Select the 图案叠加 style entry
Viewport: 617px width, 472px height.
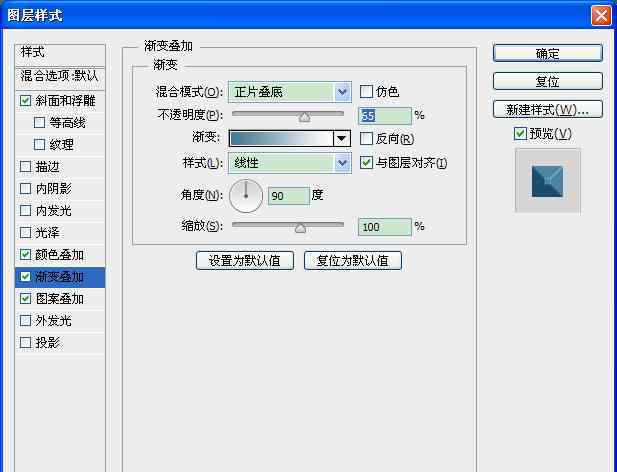click(x=59, y=299)
